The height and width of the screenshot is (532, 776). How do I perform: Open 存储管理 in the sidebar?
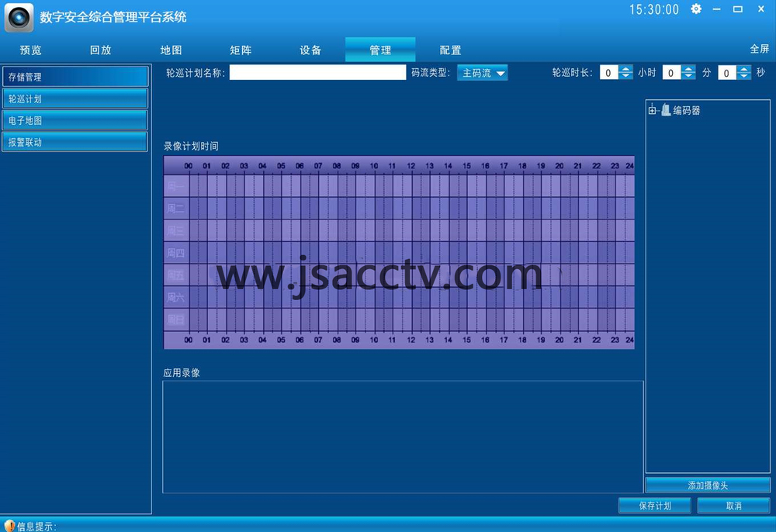coord(75,77)
